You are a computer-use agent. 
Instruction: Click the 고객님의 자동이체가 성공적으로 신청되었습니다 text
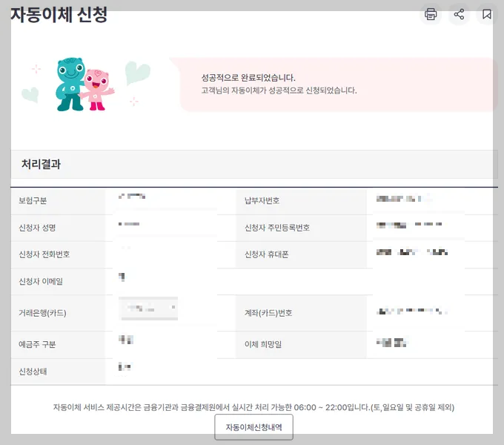(x=279, y=90)
